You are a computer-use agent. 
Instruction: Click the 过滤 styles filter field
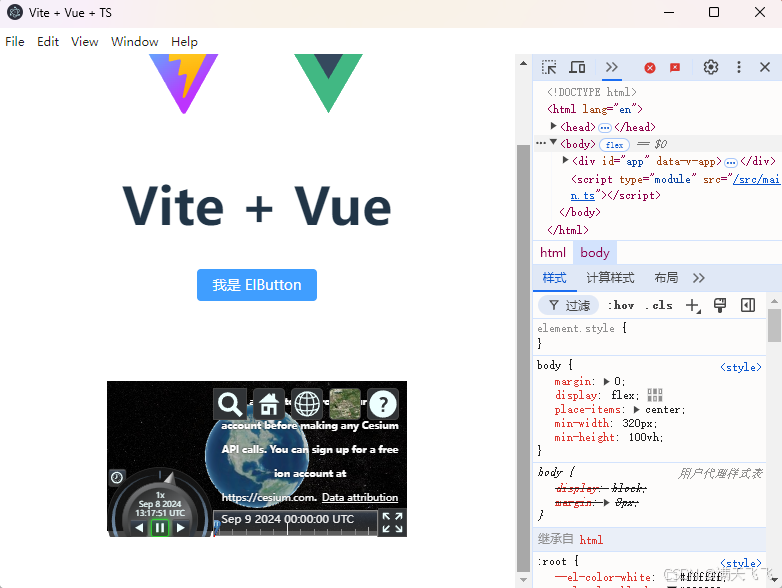(569, 305)
